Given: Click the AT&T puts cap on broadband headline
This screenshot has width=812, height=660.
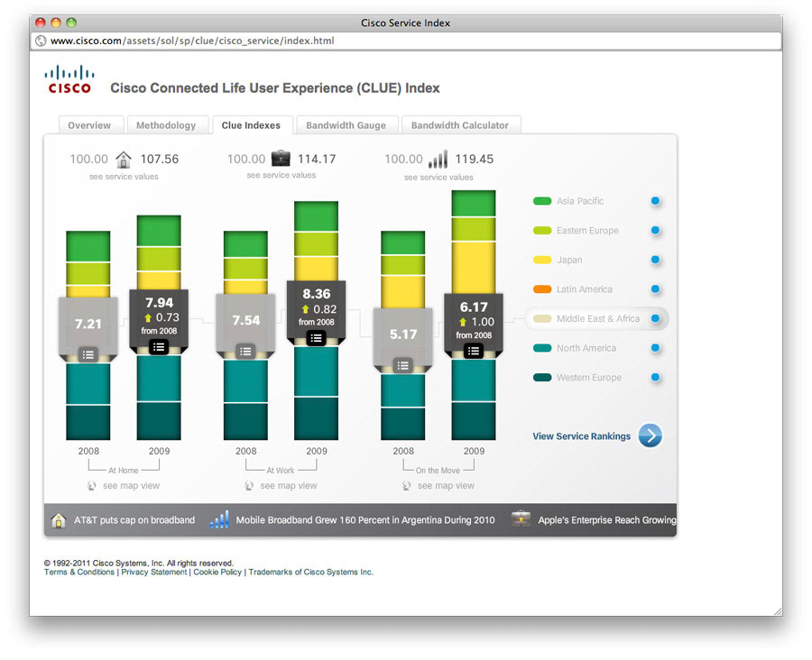Looking at the screenshot, I should (x=134, y=519).
